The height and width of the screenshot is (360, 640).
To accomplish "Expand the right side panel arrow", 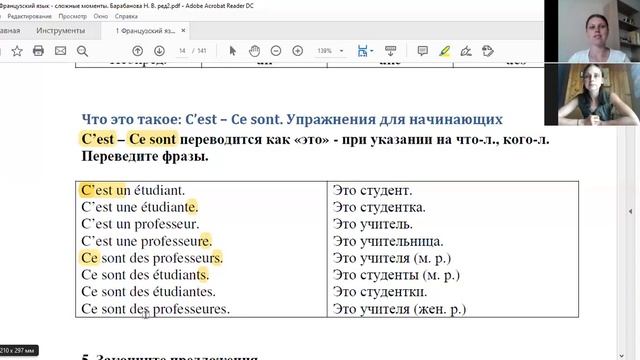I will click(630, 211).
